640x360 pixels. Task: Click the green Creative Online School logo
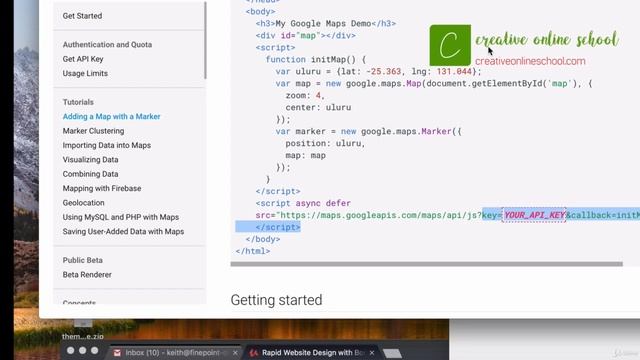pos(450,45)
